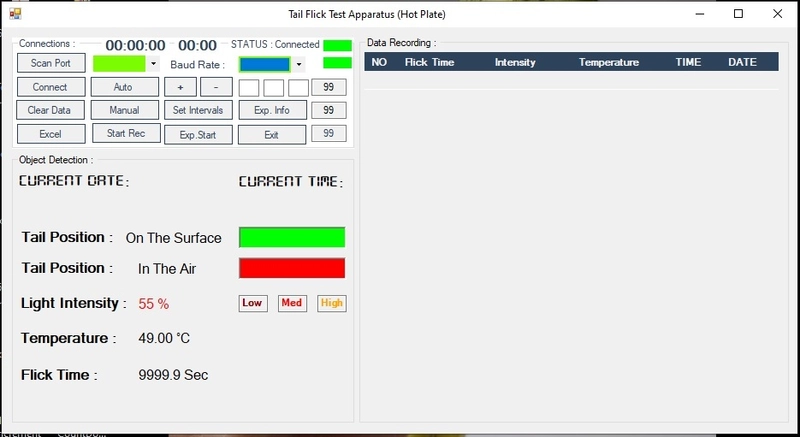This screenshot has width=800, height=437.
Task: Click the first empty interval box
Action: 249,88
